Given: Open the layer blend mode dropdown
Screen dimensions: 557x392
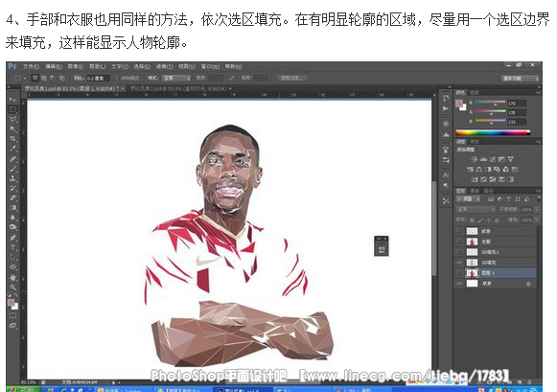Looking at the screenshot, I should 476,210.
